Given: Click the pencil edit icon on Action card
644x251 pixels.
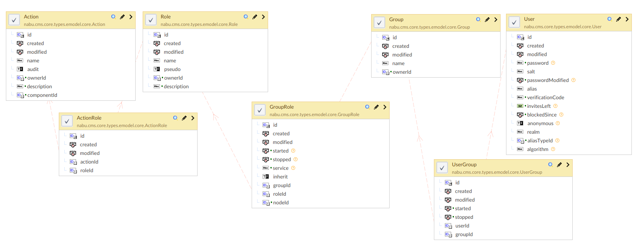Looking at the screenshot, I should [x=122, y=17].
